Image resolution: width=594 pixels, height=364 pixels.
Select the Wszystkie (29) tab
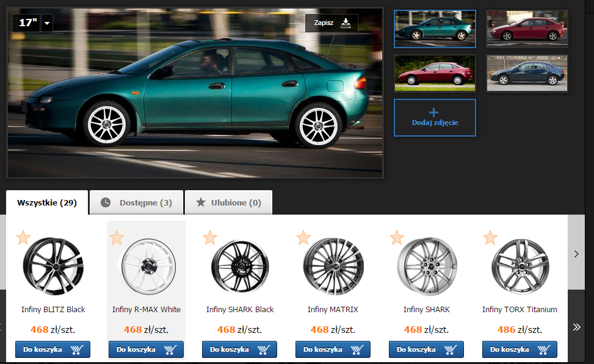[47, 202]
